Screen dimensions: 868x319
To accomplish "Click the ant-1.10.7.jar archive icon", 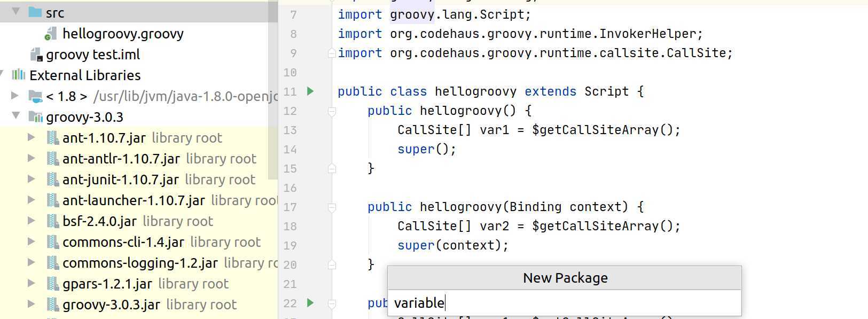I will 52,138.
